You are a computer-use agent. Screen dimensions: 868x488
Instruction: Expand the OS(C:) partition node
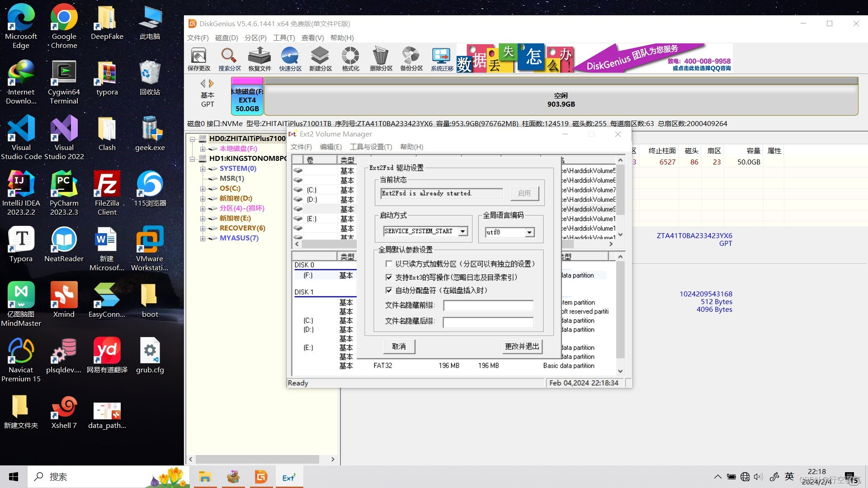click(203, 188)
